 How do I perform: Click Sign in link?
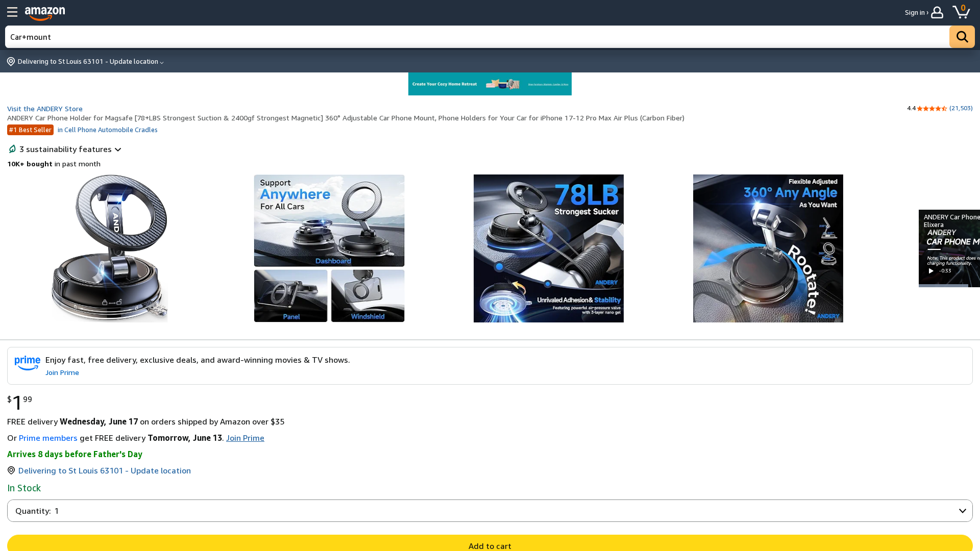coord(916,12)
